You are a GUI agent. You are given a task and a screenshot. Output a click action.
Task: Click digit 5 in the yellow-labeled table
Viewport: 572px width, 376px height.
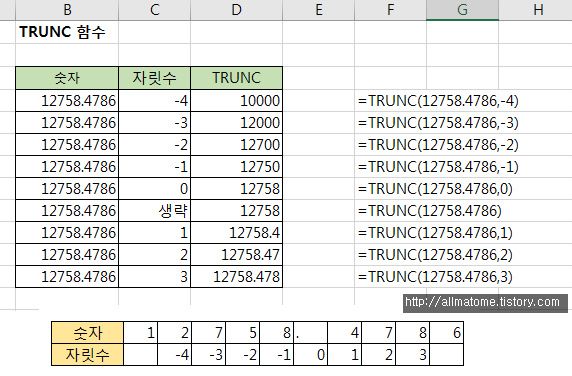pos(243,333)
